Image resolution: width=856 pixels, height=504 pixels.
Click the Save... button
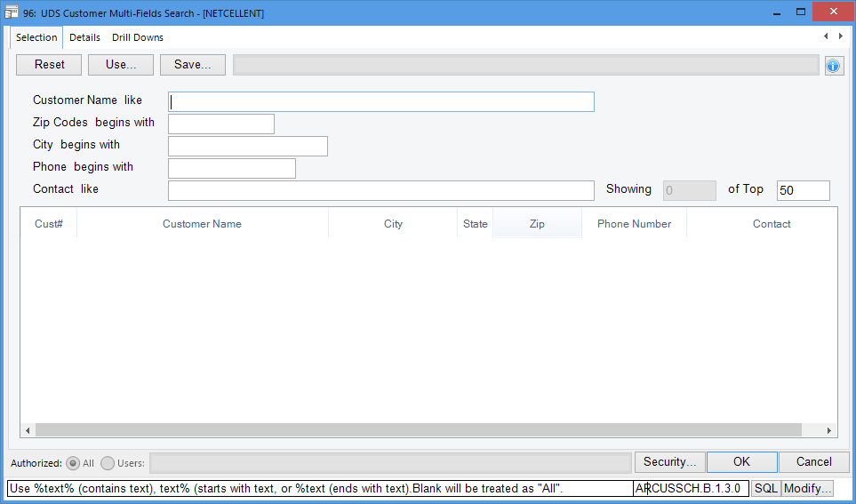point(192,65)
